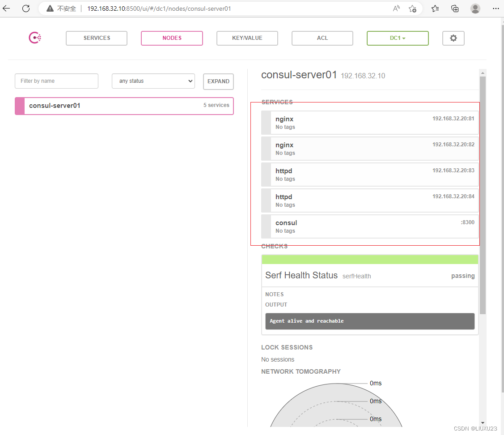This screenshot has width=504, height=435.
Task: Go back with the browser arrow
Action: click(x=6, y=9)
